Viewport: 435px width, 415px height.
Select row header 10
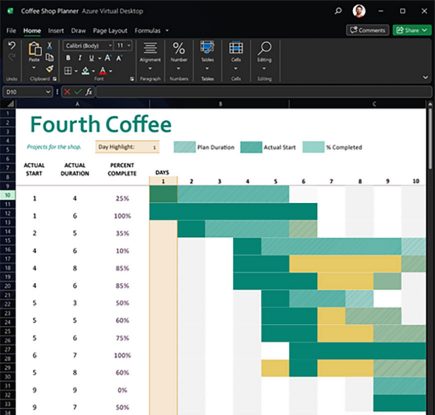point(8,195)
